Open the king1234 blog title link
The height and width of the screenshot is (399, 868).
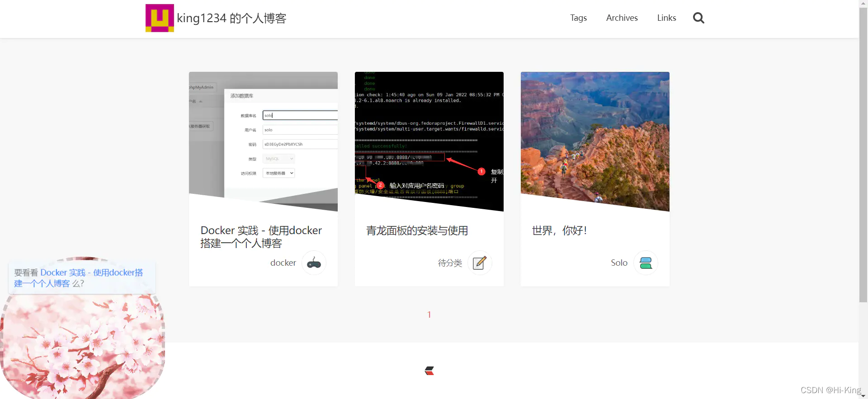[x=231, y=19]
